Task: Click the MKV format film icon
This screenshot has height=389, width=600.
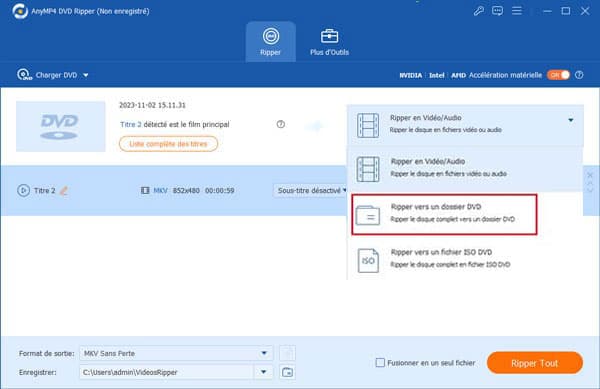Action: click(x=145, y=190)
